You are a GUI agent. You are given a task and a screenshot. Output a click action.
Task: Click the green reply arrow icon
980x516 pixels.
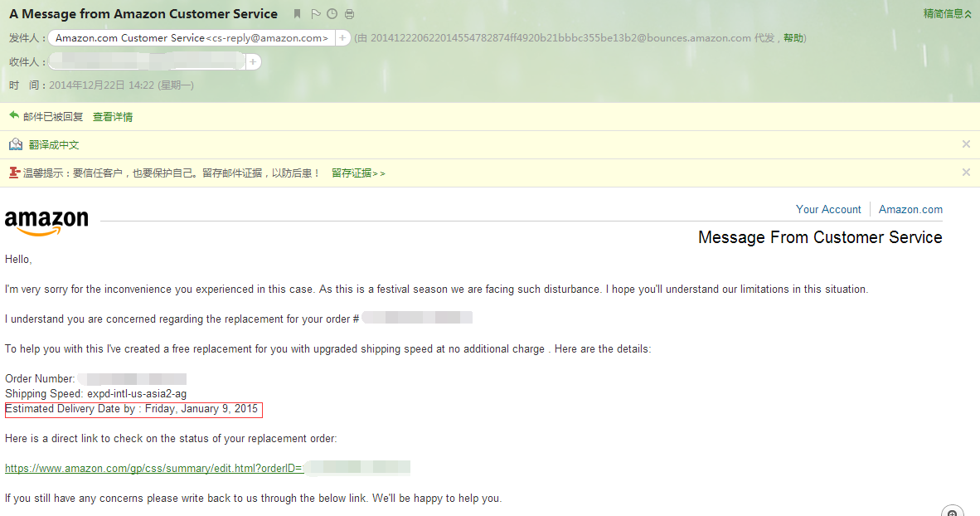tap(14, 115)
